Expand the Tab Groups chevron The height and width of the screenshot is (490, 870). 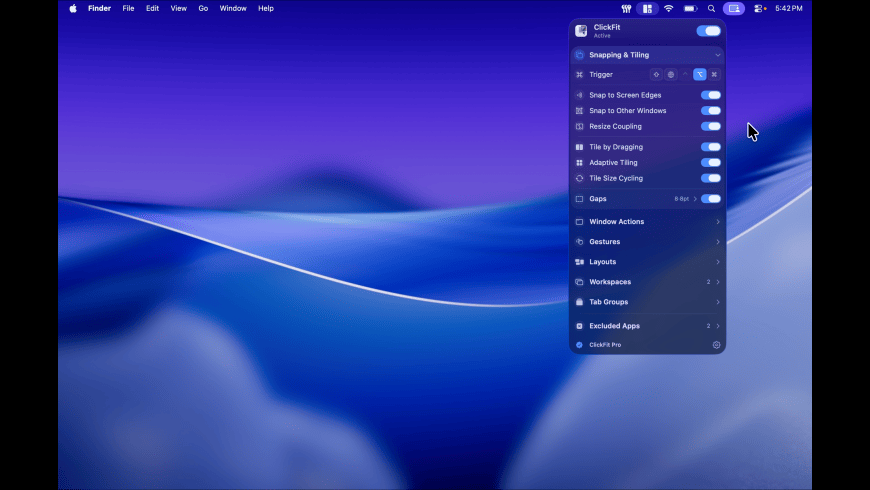717,301
